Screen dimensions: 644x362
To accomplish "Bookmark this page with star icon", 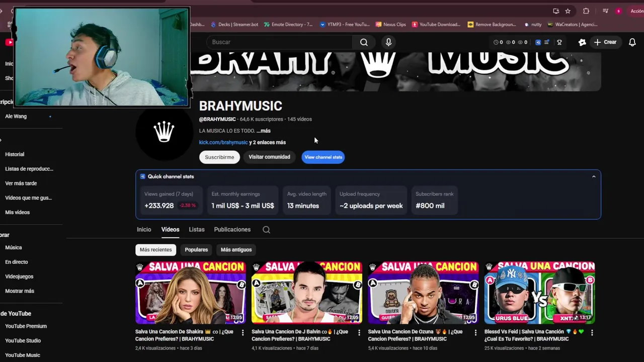I will point(568,11).
